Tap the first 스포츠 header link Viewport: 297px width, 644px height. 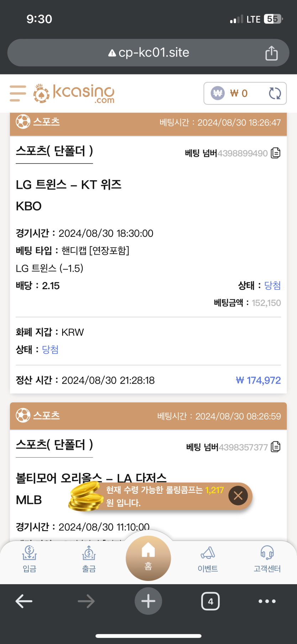46,122
